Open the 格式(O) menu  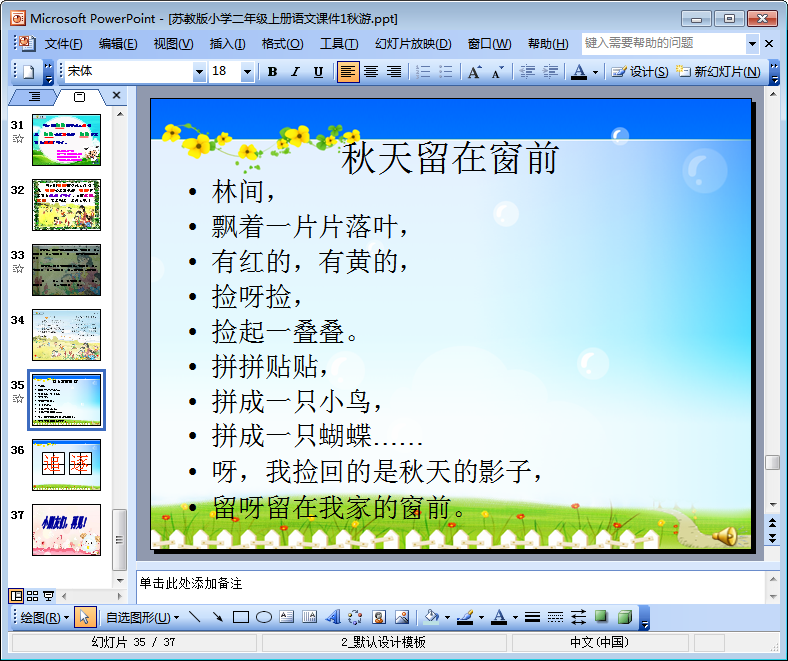coord(282,44)
